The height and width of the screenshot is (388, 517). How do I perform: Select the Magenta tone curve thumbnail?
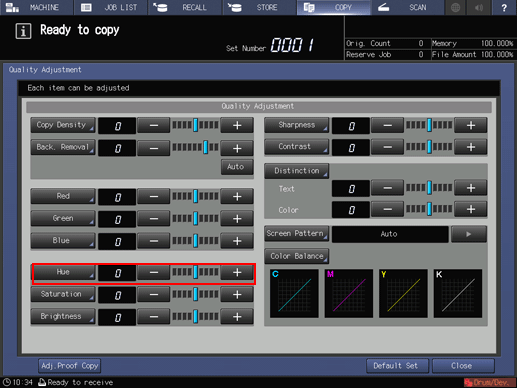349,294
